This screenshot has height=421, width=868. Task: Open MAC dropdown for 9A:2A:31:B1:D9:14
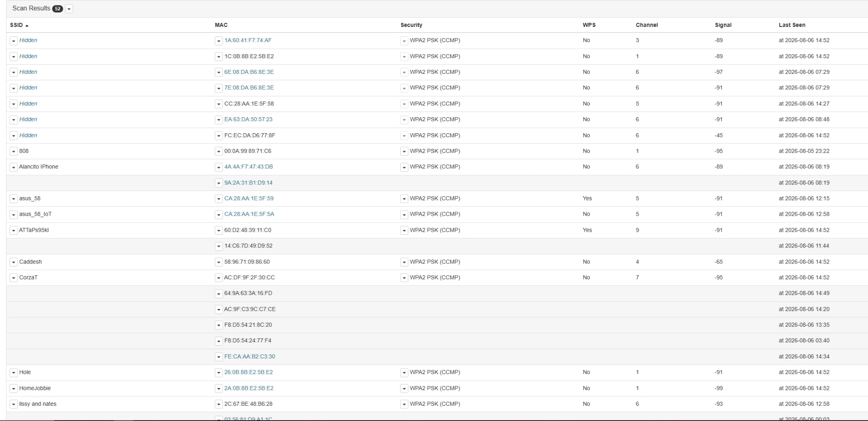tap(219, 183)
